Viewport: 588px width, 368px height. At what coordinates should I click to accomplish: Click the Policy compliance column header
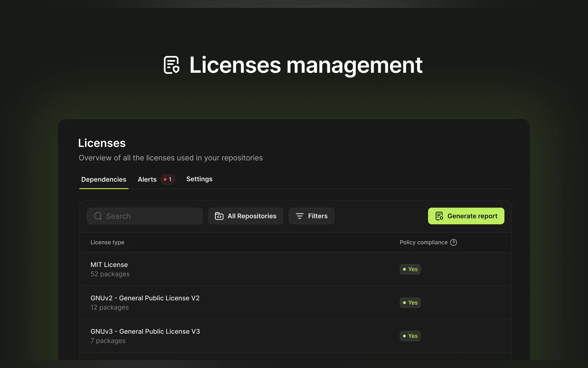click(423, 242)
